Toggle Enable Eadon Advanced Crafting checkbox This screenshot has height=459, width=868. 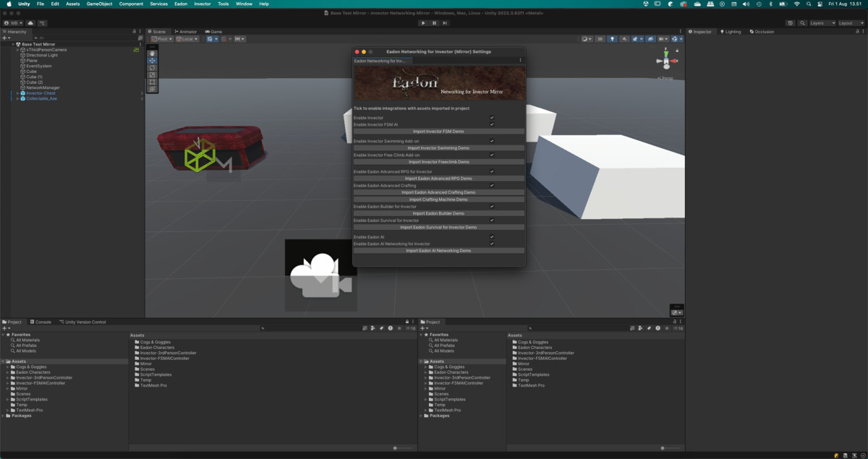coord(492,186)
